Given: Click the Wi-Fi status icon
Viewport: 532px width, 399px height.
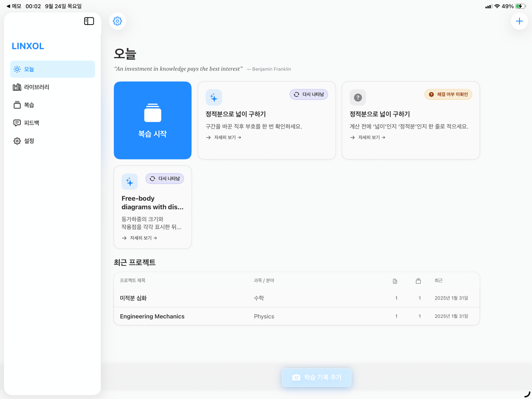Looking at the screenshot, I should pyautogui.click(x=497, y=6).
